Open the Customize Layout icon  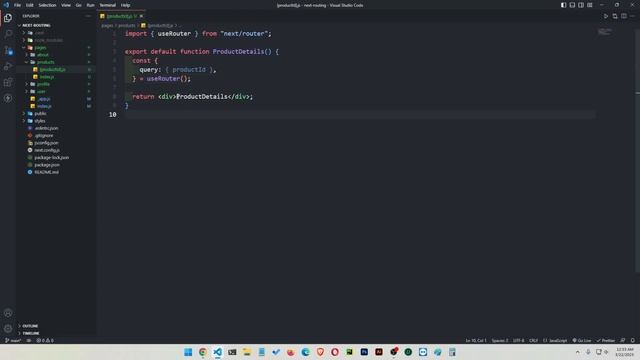[590, 5]
